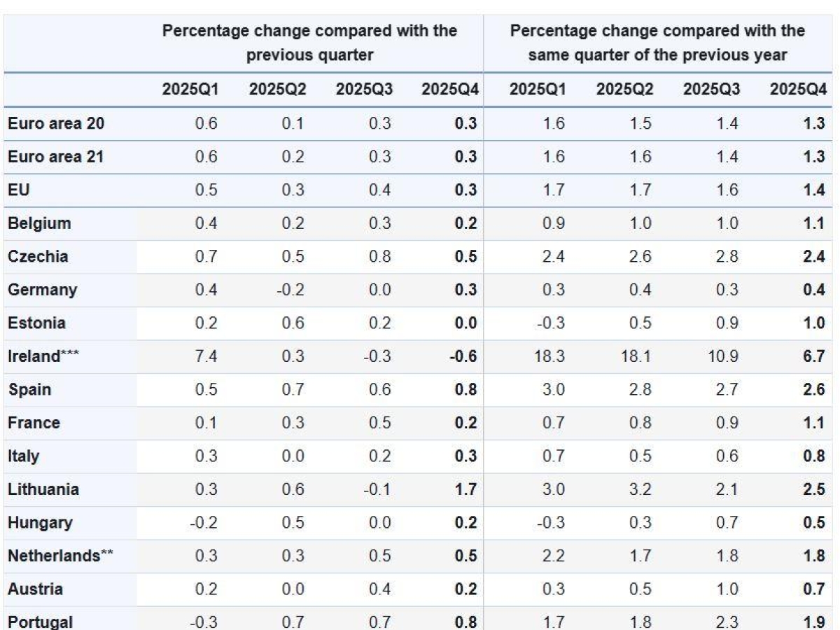Select the Portugal row label
This screenshot has height=630, width=840.
tap(41, 622)
